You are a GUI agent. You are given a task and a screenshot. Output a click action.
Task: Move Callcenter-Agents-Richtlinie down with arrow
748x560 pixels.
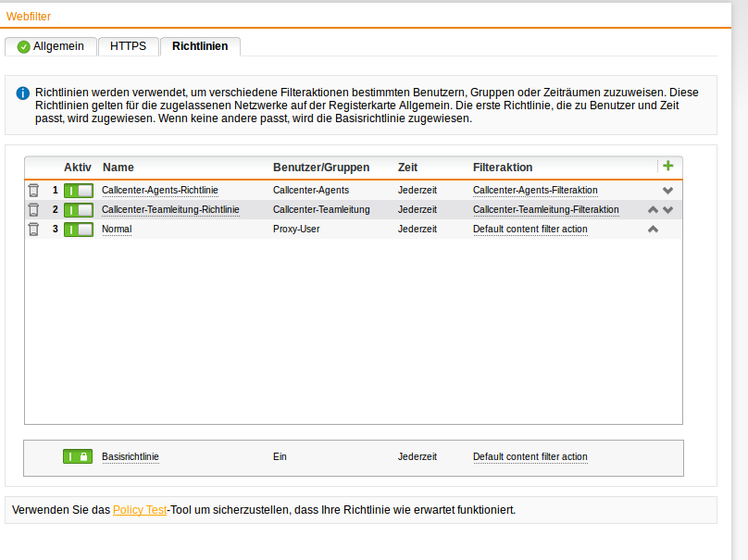667,191
